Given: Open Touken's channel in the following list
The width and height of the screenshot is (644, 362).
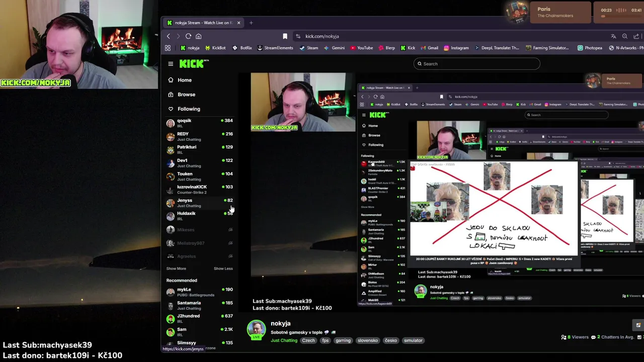Looking at the screenshot, I should (200, 176).
